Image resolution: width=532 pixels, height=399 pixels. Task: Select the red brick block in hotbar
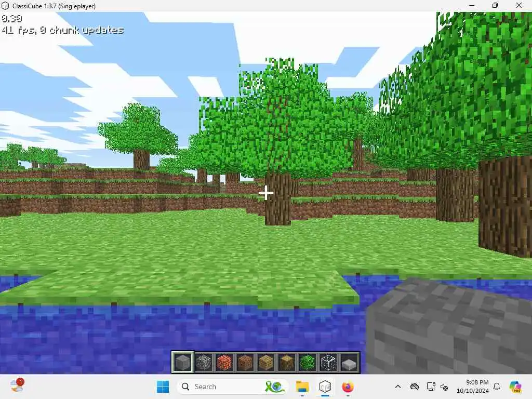click(x=224, y=362)
